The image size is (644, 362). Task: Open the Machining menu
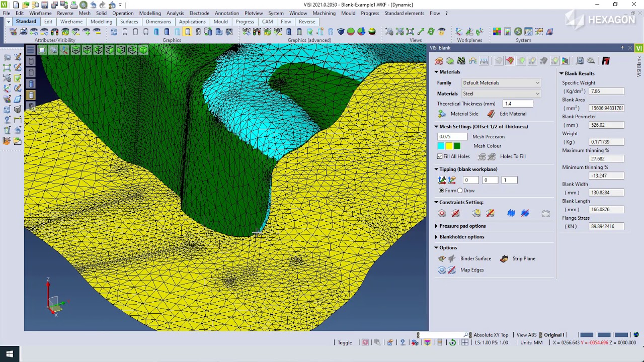324,13
